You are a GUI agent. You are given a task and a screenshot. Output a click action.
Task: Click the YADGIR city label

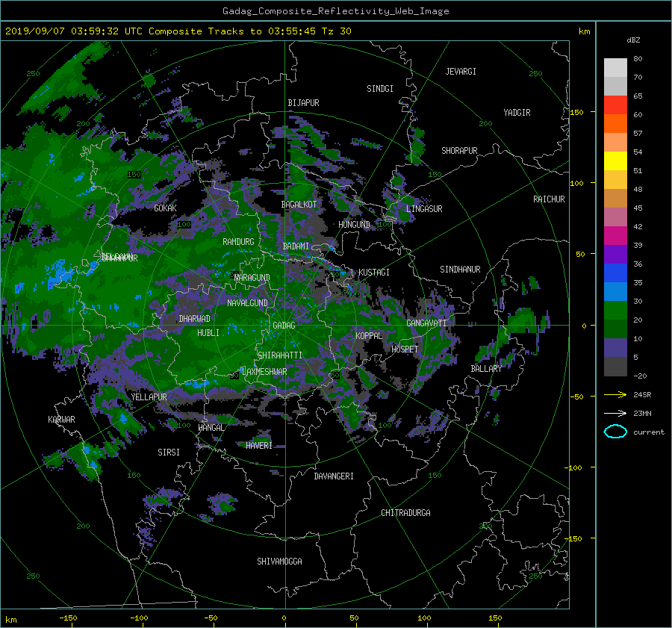[x=517, y=113]
